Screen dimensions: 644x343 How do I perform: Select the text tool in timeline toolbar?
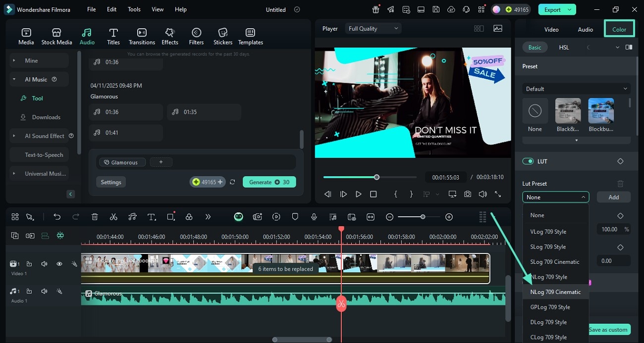[x=152, y=217]
